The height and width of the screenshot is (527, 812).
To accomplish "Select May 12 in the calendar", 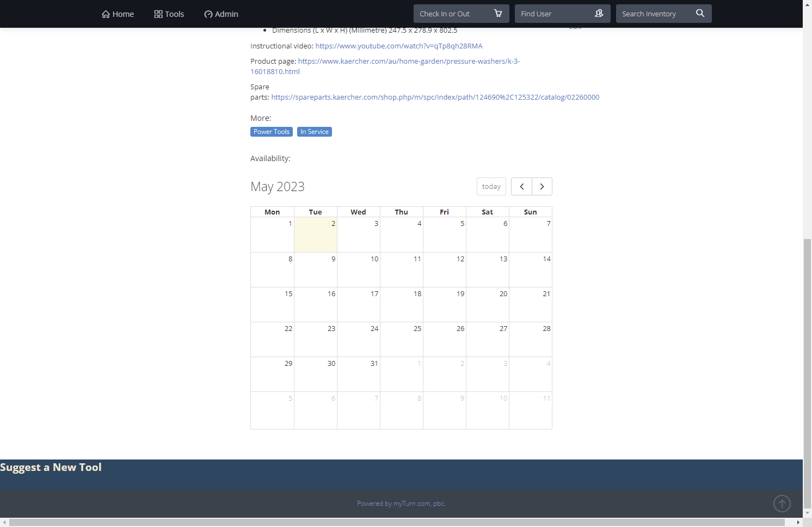I will click(x=445, y=269).
